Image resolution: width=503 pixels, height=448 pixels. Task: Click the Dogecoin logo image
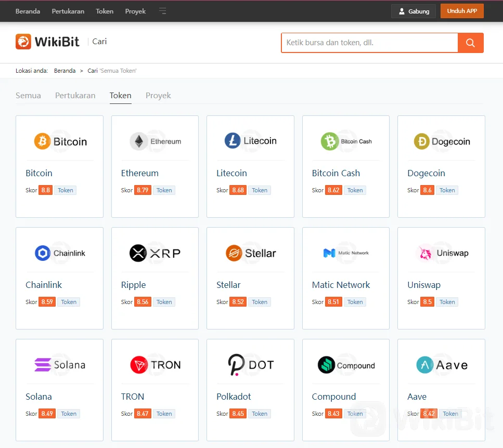click(442, 141)
